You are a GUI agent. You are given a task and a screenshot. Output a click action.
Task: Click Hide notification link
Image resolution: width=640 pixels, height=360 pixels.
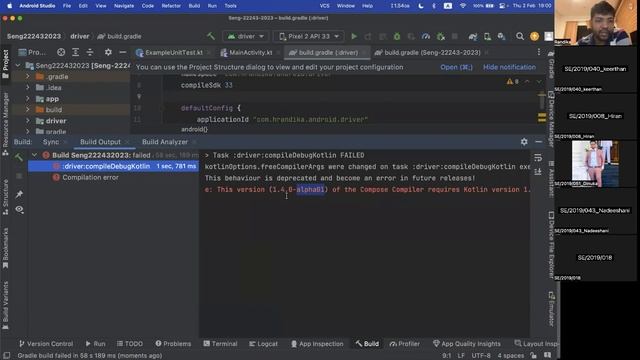509,67
